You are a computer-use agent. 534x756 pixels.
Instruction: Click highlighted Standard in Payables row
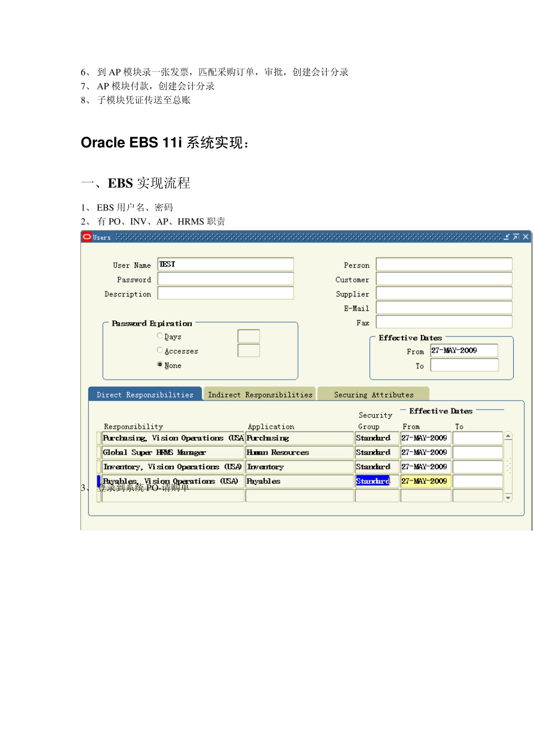click(x=377, y=481)
